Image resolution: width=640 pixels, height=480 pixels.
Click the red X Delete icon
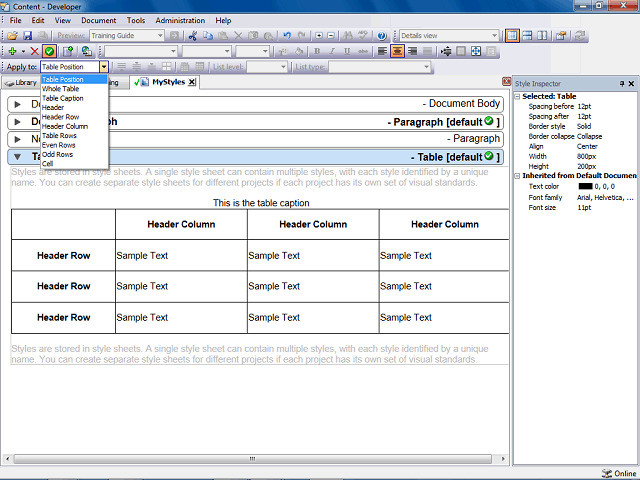35,51
